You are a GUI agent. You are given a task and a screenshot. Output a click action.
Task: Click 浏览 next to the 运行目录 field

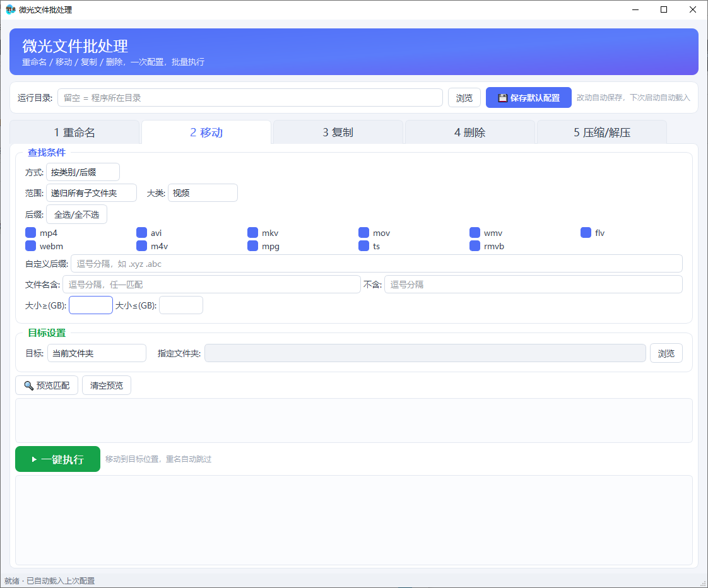coord(464,98)
